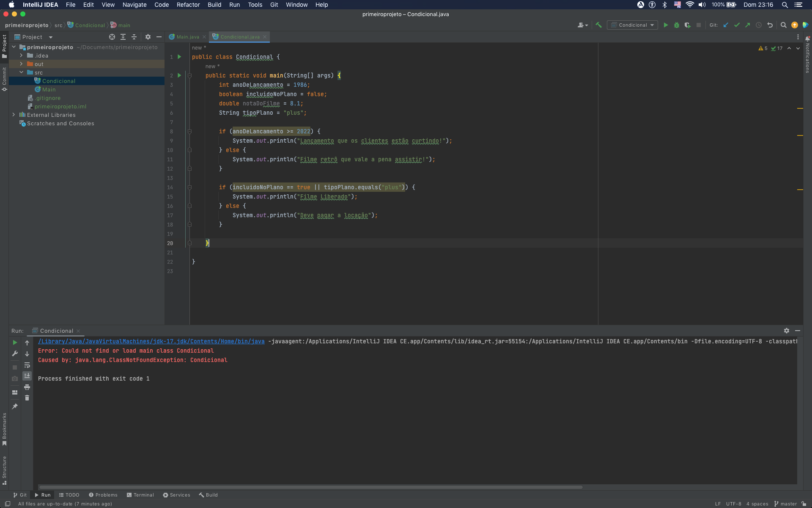Select Main class in project tree
The height and width of the screenshot is (508, 812).
[x=49, y=89]
